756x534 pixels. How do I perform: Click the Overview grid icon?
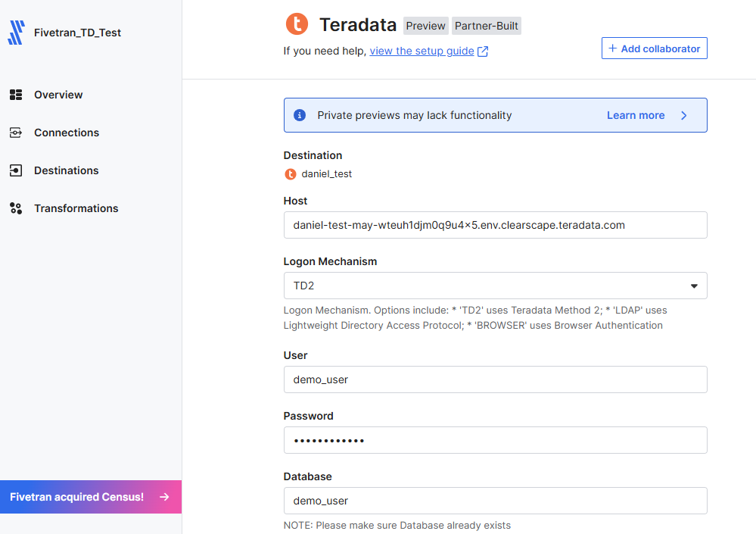point(16,95)
